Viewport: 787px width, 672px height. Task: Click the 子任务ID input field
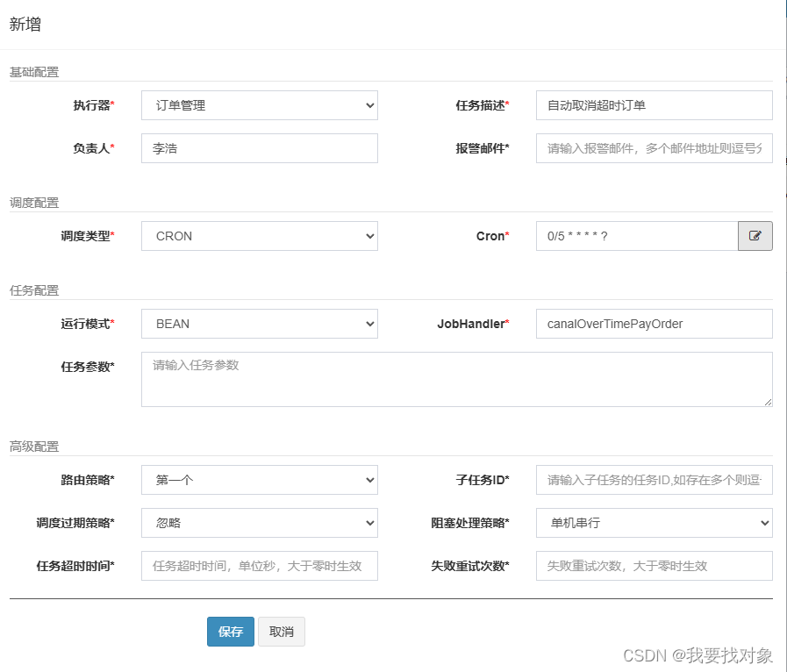tap(654, 480)
